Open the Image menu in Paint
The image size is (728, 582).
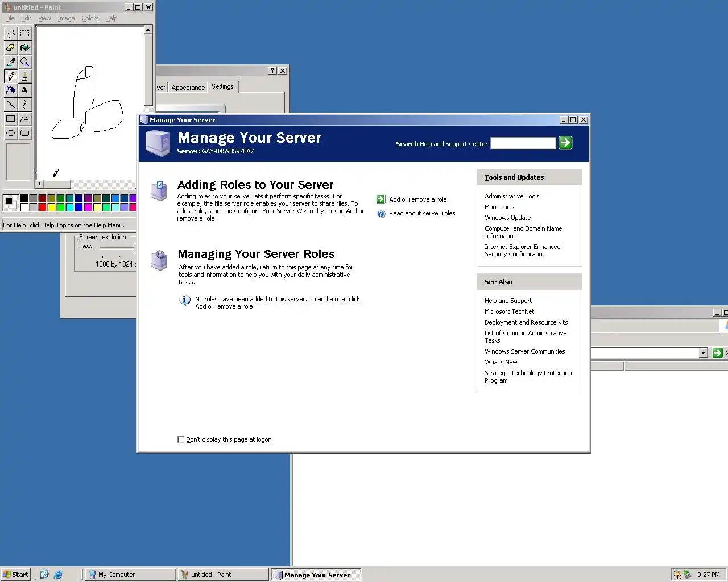click(66, 18)
